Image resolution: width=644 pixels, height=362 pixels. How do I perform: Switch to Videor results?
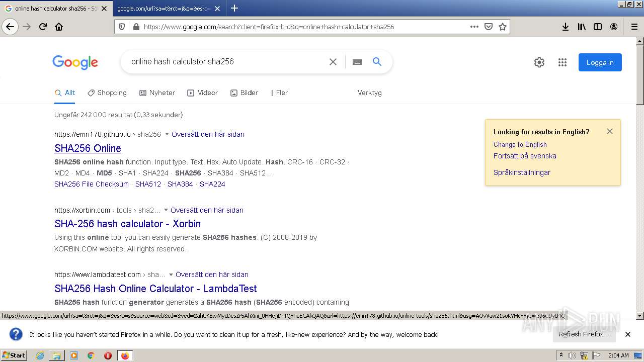(203, 93)
